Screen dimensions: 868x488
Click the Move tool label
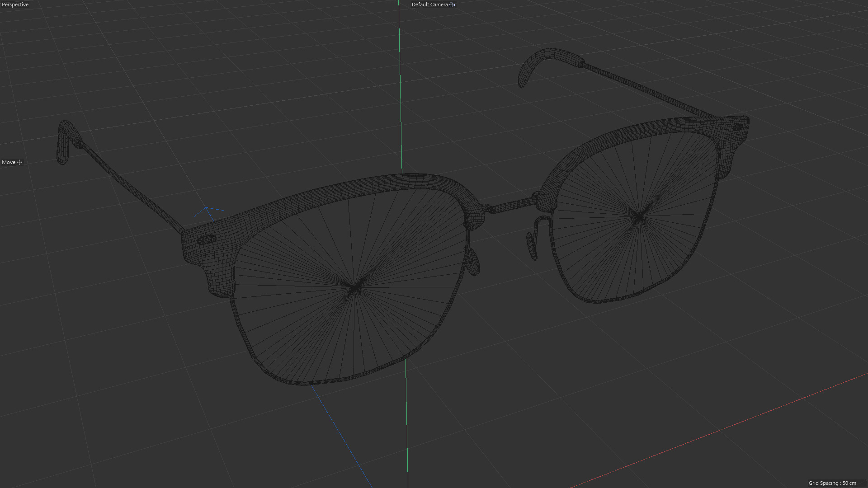pos(9,162)
